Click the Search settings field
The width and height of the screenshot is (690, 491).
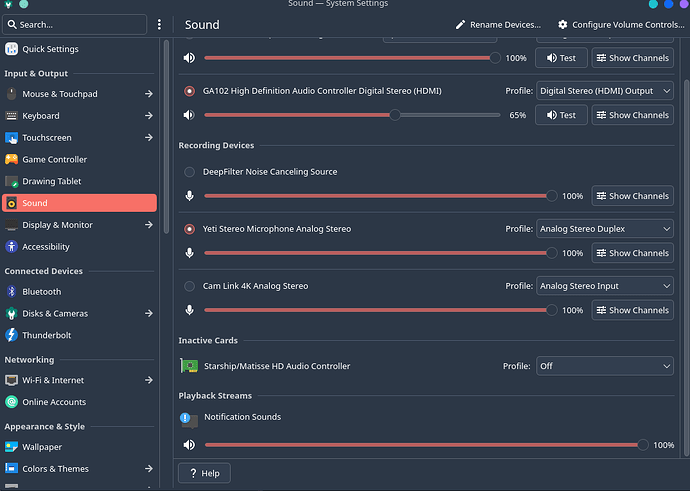point(74,25)
